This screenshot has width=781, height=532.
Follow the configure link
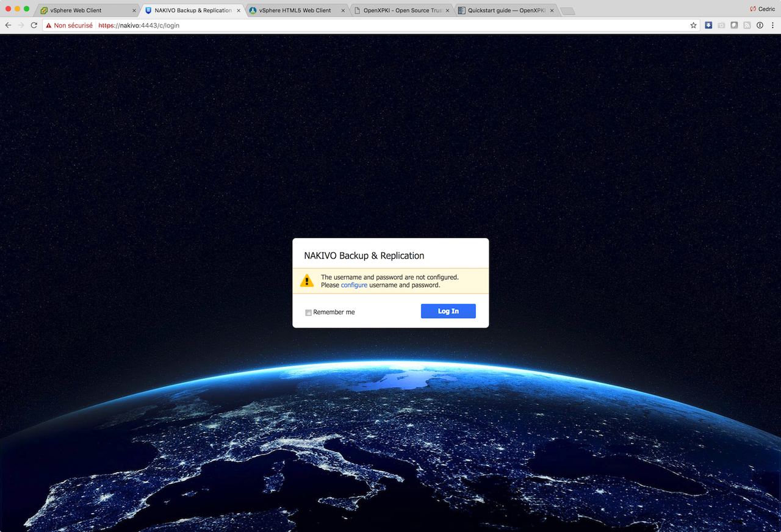pos(354,285)
